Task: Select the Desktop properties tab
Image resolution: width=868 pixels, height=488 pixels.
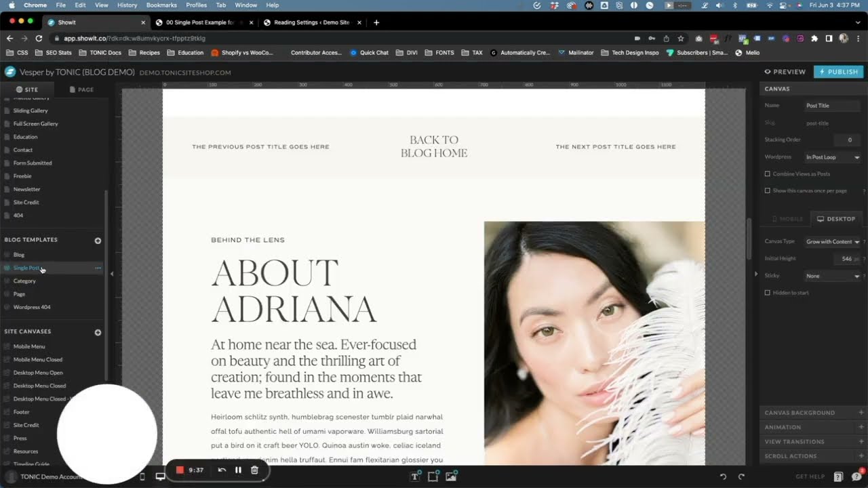Action: [836, 219]
